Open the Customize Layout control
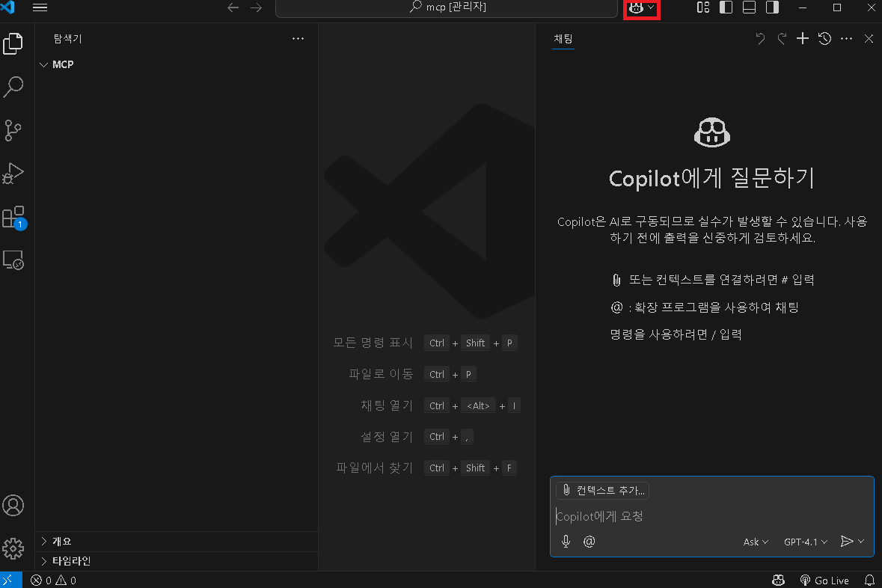Image resolution: width=882 pixels, height=588 pixels. [x=703, y=7]
